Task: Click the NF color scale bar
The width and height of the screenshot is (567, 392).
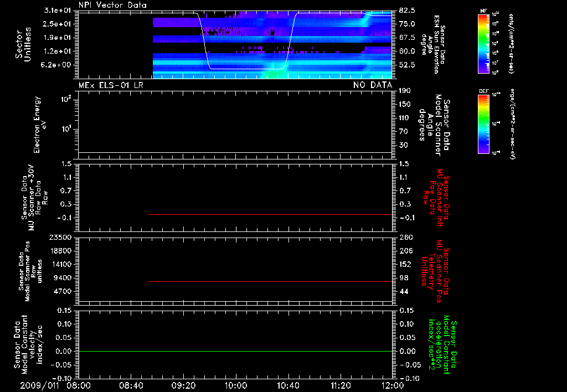Action: coord(484,43)
